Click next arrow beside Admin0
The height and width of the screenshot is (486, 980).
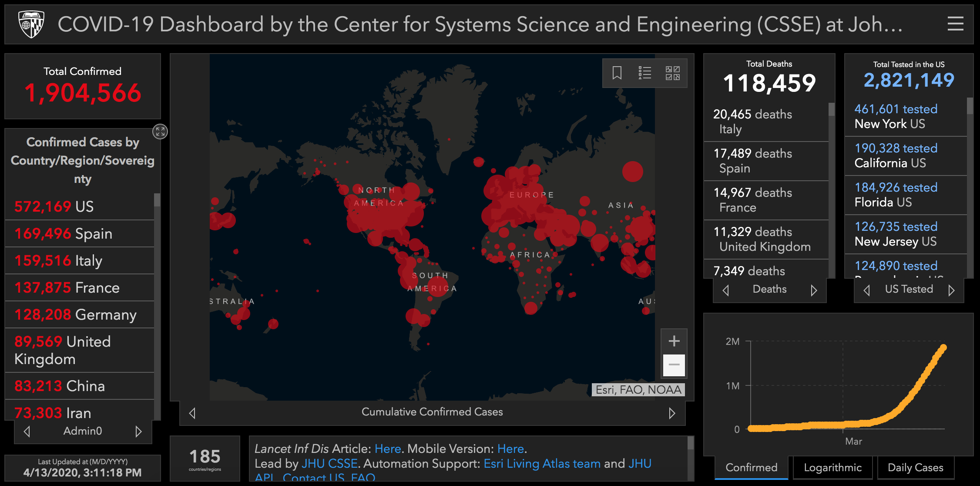[138, 431]
